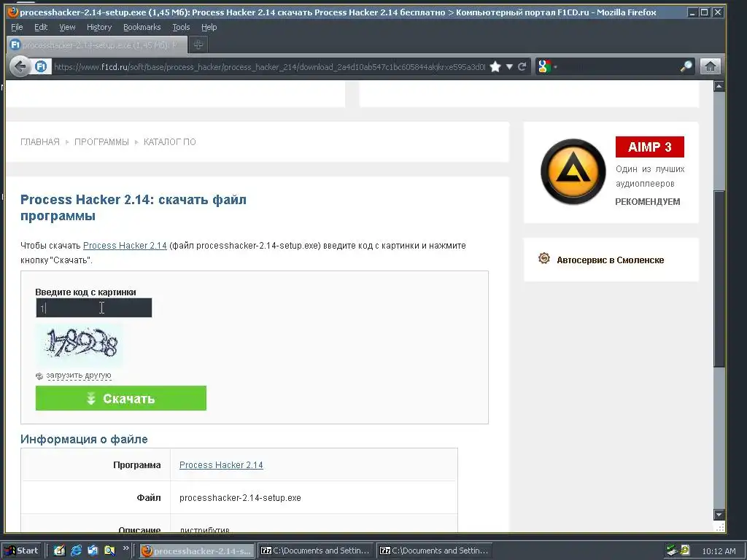Click the first quick launch icon after Start
This screenshot has width=747, height=560.
(x=59, y=551)
